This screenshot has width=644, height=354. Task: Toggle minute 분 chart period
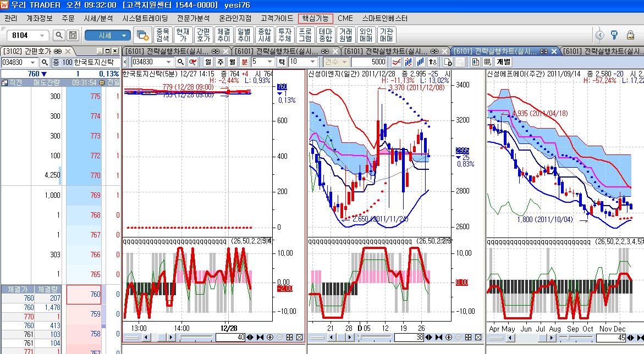[x=245, y=62]
